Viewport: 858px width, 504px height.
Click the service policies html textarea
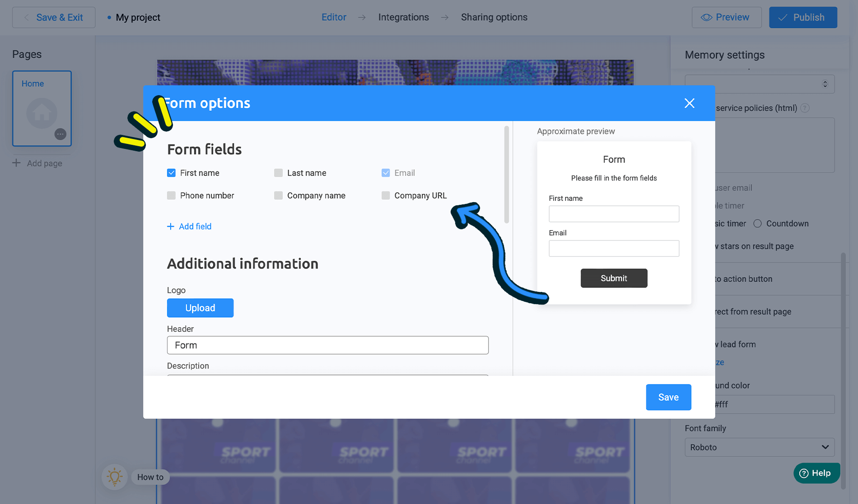[x=774, y=145]
